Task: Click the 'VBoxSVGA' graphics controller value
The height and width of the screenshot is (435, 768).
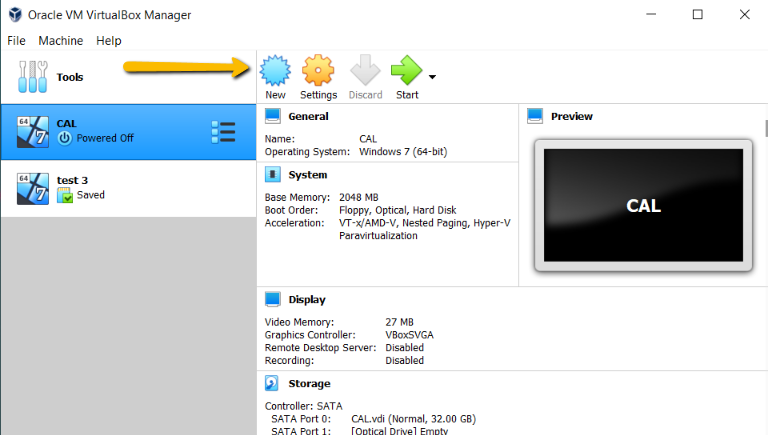Action: [x=409, y=335]
